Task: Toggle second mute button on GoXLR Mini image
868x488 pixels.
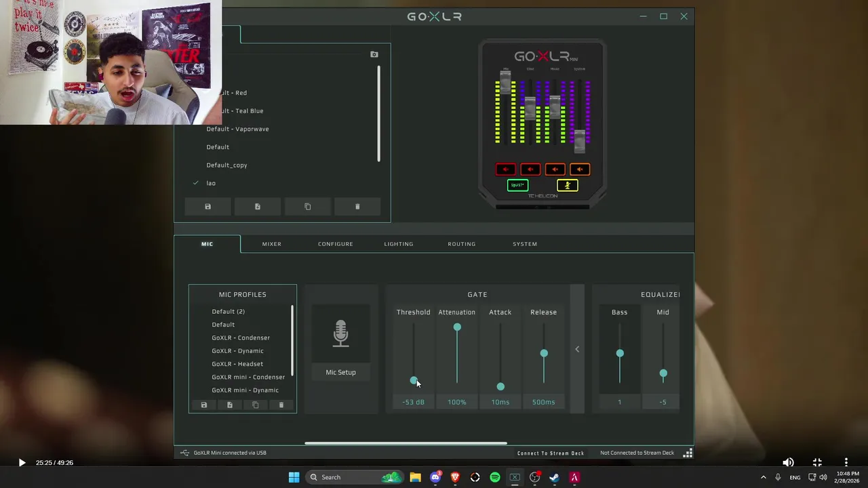Action: (x=530, y=169)
